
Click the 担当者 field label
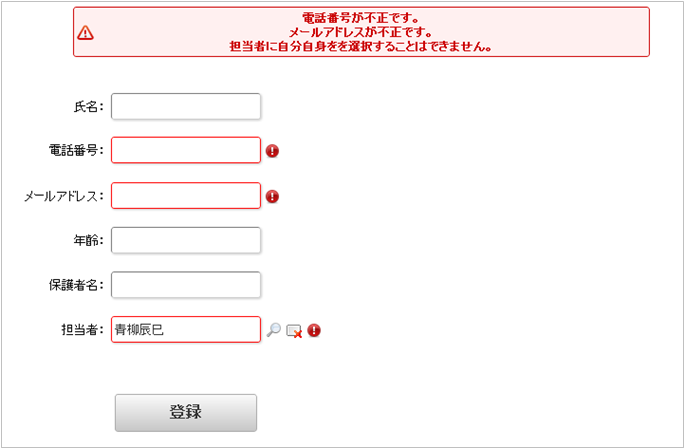coord(83,330)
